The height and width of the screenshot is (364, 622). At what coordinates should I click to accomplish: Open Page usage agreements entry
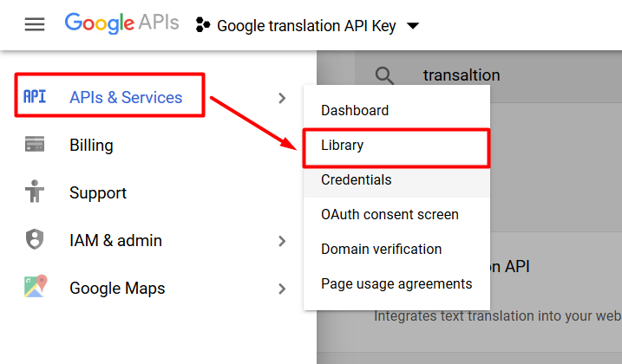396,284
